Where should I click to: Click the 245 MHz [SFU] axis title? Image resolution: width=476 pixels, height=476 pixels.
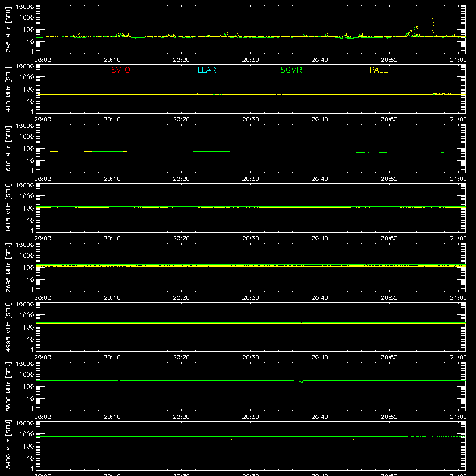pos(8,29)
